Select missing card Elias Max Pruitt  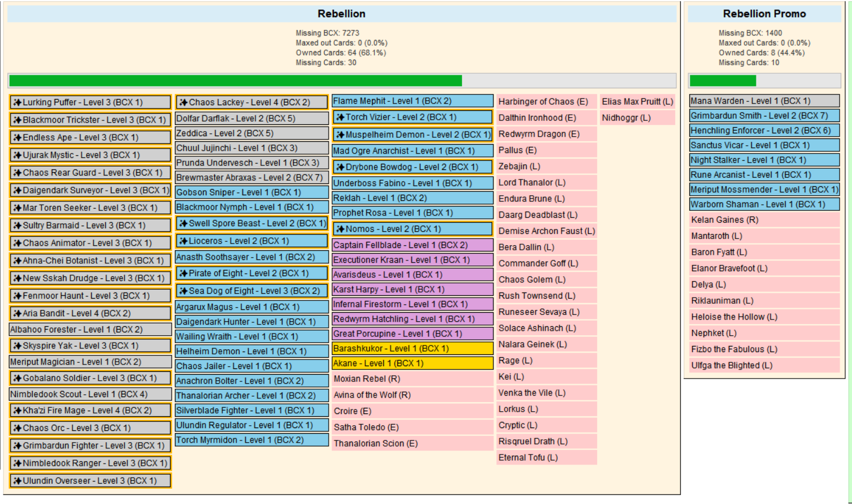[x=637, y=102]
